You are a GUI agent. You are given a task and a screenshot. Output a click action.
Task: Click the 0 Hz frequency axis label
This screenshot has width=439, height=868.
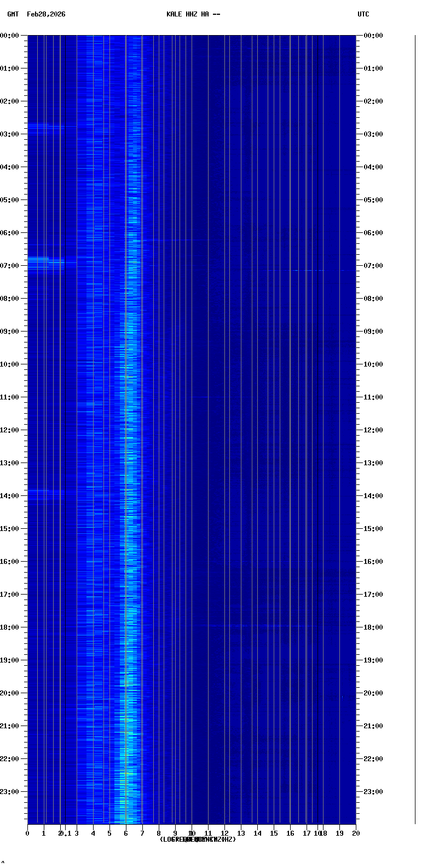click(x=27, y=833)
